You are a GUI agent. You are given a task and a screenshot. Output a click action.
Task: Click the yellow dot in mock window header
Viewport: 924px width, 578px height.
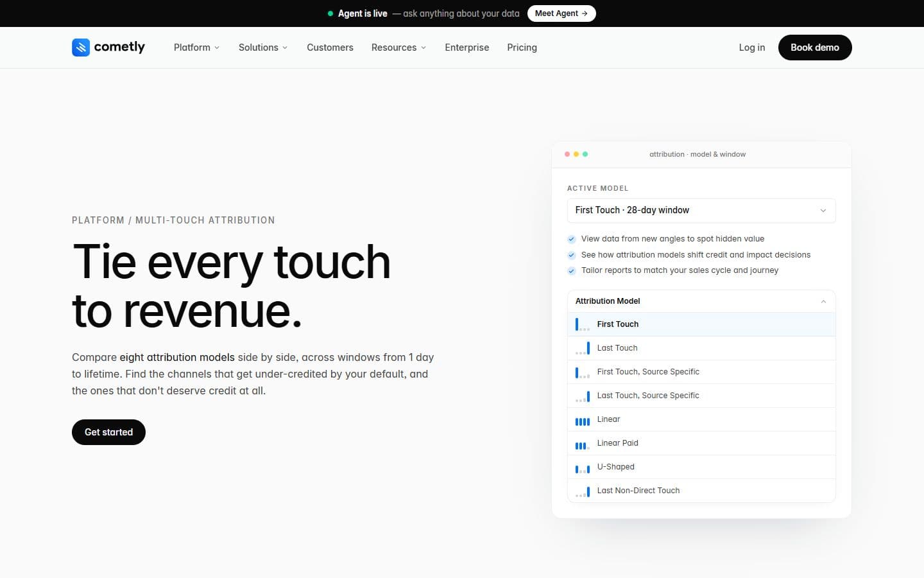(576, 154)
